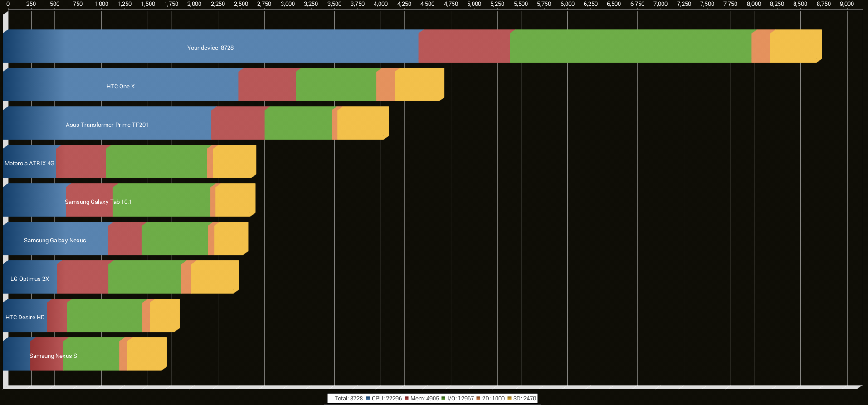
Task: Select the 'Samsung Galaxy Nexus' label
Action: 55,240
